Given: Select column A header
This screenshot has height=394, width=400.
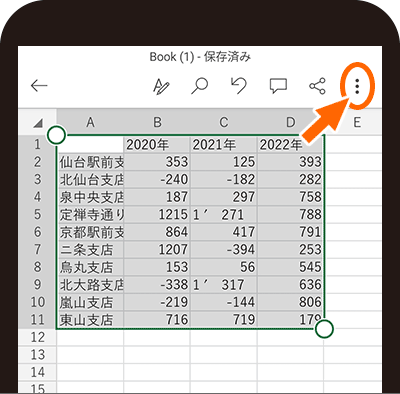Looking at the screenshot, I should [x=90, y=122].
